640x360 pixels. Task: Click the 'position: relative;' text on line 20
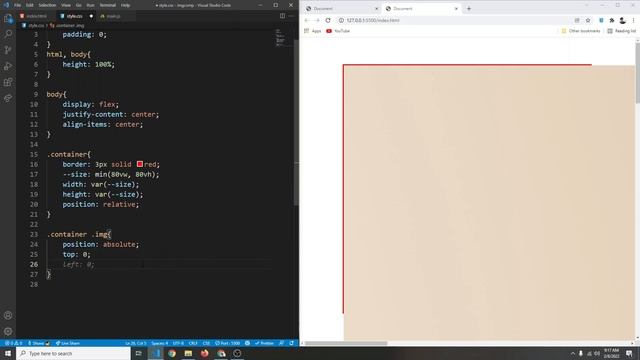[x=101, y=204]
